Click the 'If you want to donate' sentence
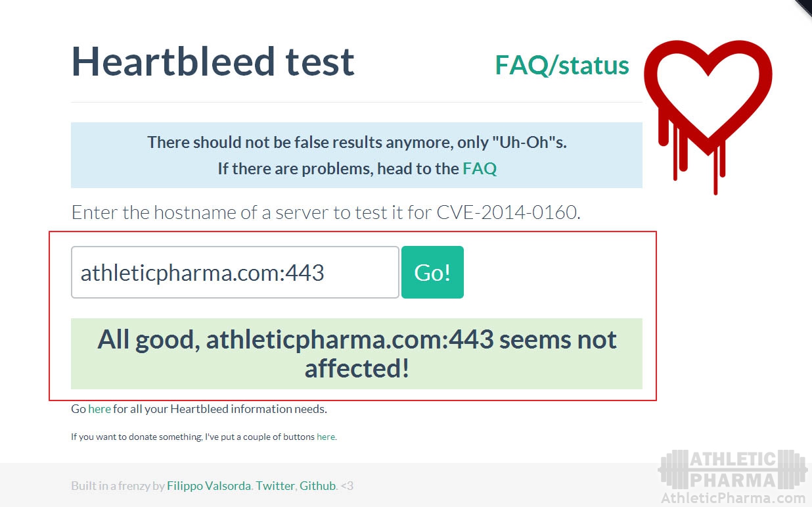Viewport: 812px width, 507px height. click(x=192, y=437)
